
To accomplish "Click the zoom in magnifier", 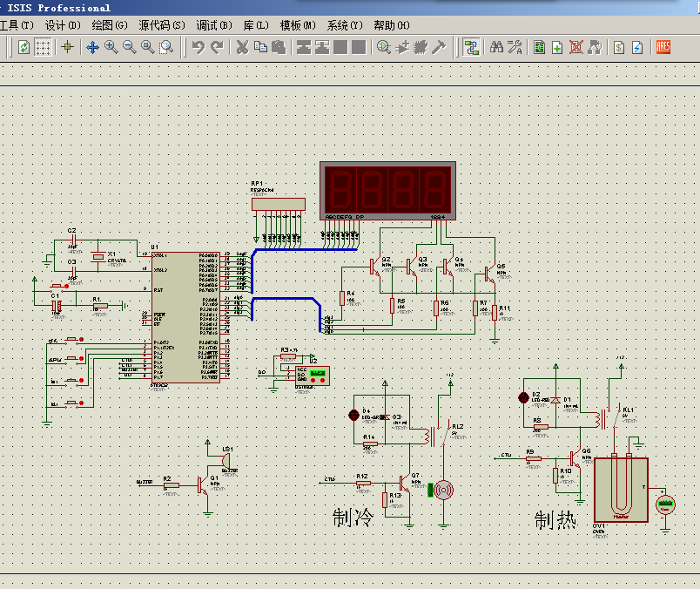I will 111,47.
